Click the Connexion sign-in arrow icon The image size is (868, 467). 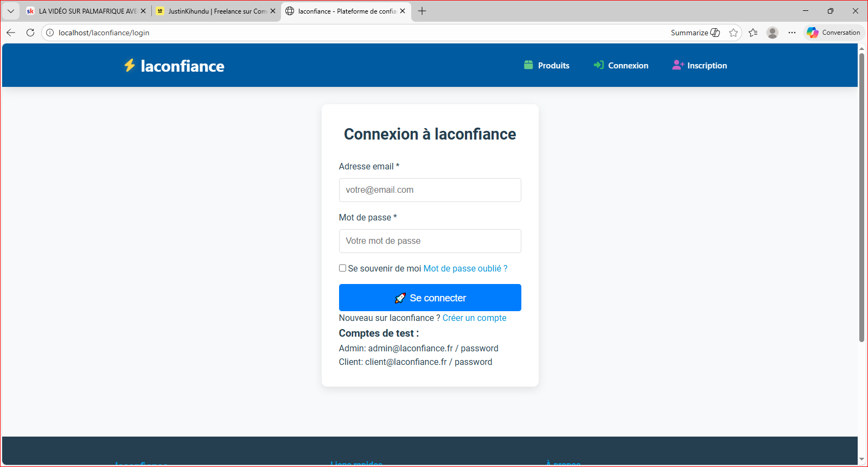[x=598, y=65]
